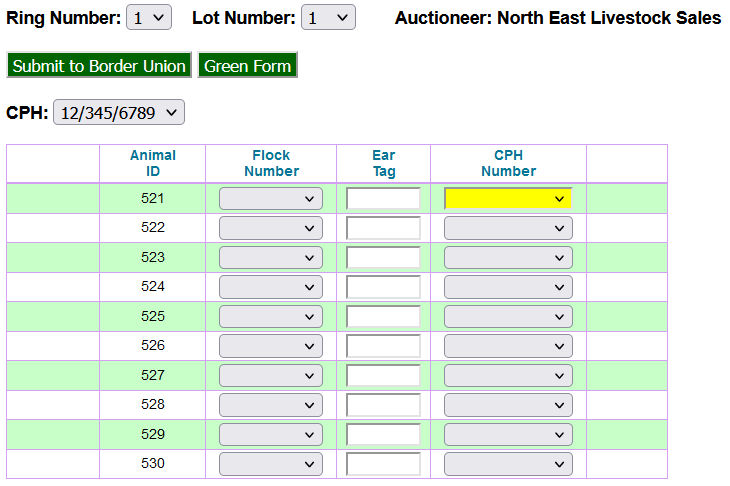Select Flock Number dropdown for animal 523

click(x=270, y=258)
